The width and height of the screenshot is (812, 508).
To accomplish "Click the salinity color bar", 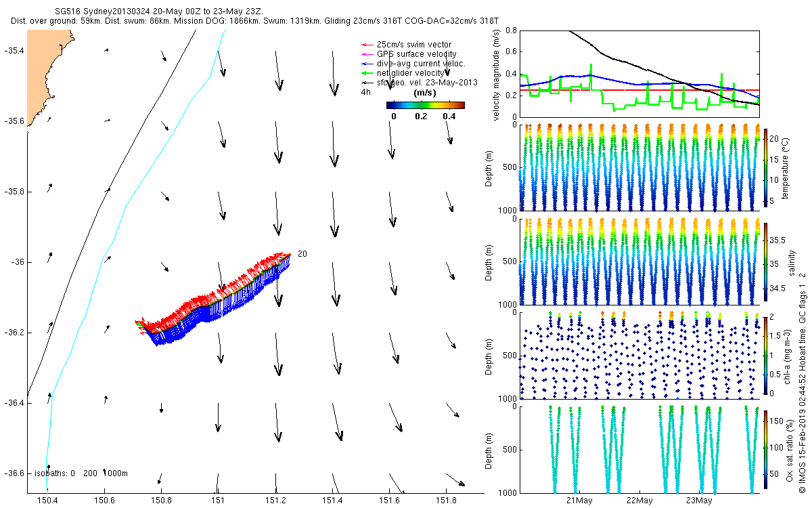I will [x=765, y=261].
